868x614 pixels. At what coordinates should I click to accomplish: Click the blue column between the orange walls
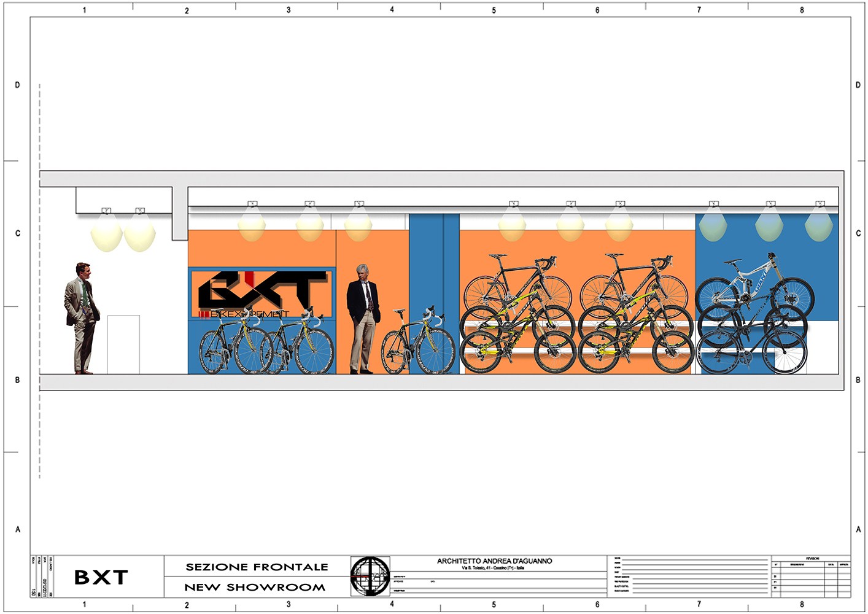coord(434,293)
